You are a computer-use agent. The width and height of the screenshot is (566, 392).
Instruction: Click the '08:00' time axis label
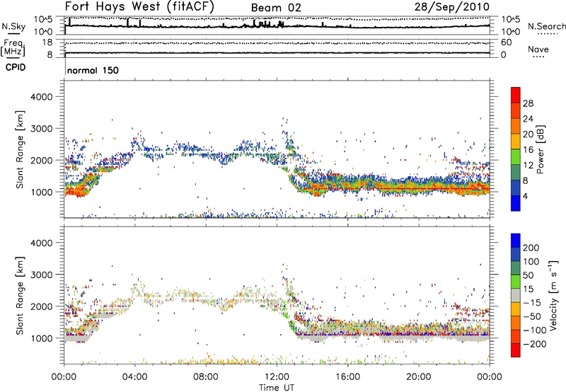click(x=206, y=377)
